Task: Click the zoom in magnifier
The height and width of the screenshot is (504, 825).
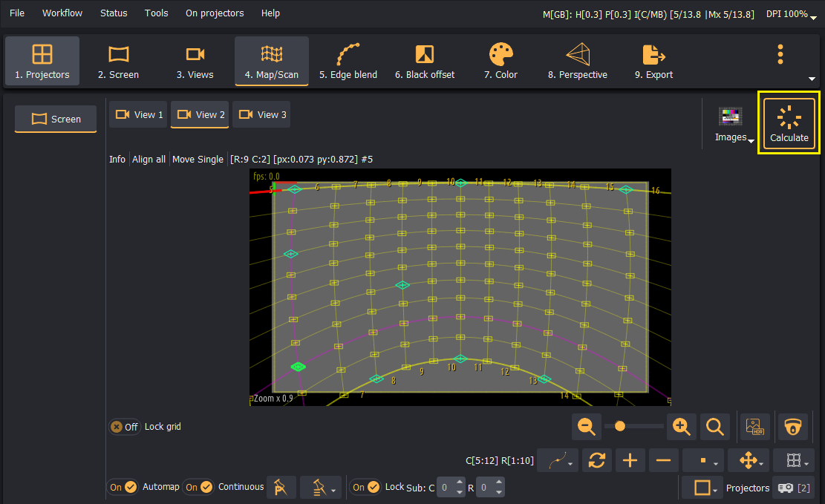Action: click(x=682, y=427)
